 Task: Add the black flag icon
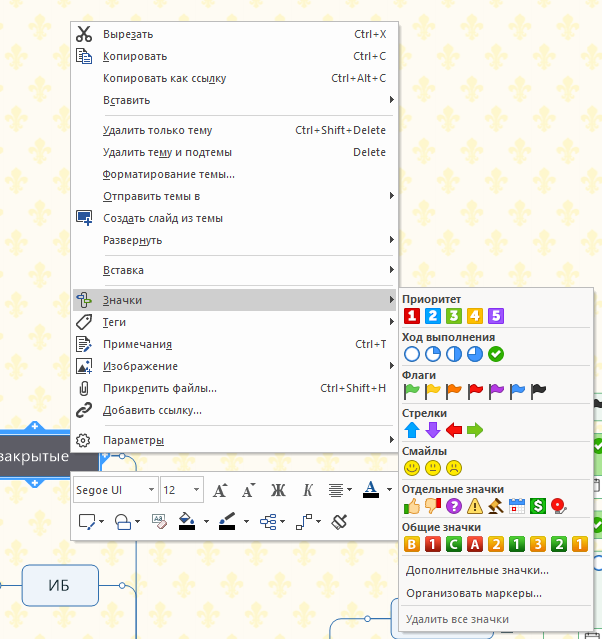tap(538, 392)
